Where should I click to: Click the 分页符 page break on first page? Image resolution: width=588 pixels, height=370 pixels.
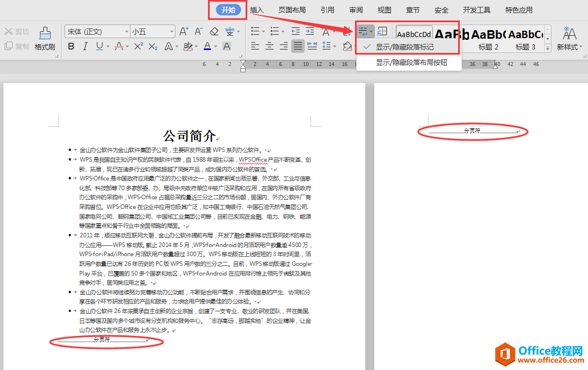point(102,340)
